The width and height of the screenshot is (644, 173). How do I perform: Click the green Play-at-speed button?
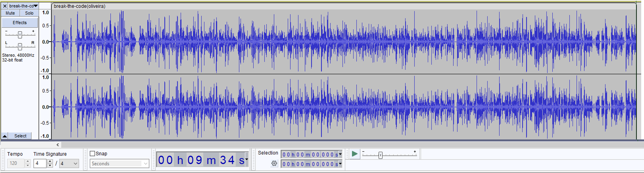(x=355, y=154)
